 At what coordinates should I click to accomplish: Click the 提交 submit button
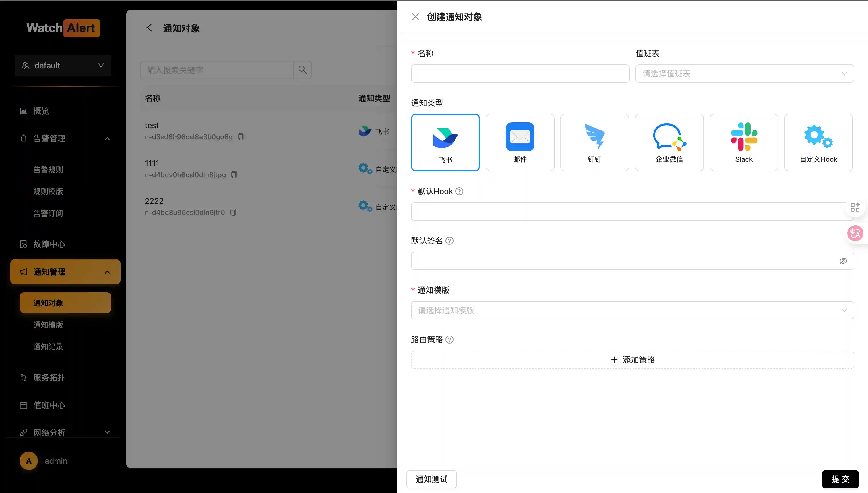click(840, 479)
